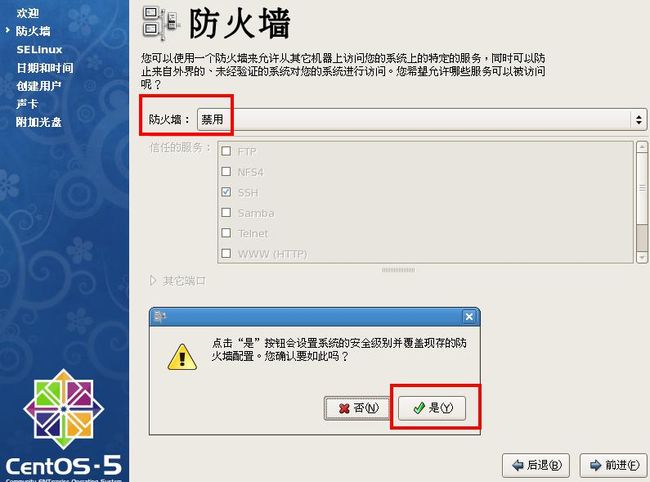Toggle the FTP trusted service checkbox
Viewport: 650px width, 482px height.
(226, 151)
